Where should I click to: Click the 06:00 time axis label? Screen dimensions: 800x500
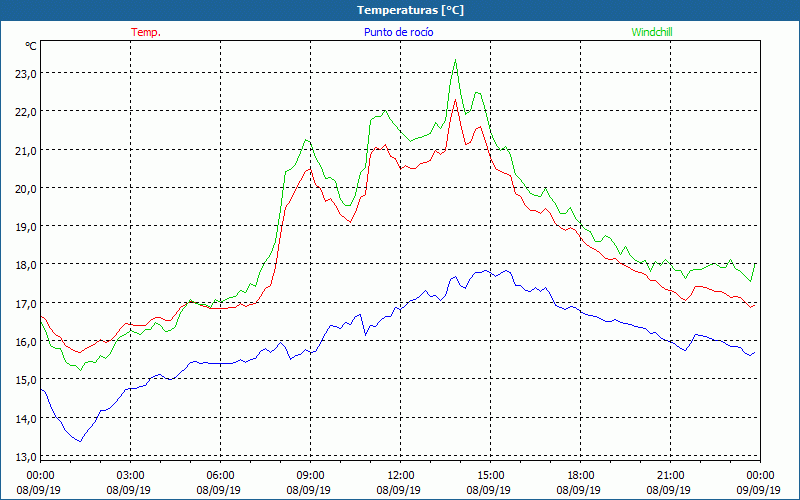pos(220,476)
